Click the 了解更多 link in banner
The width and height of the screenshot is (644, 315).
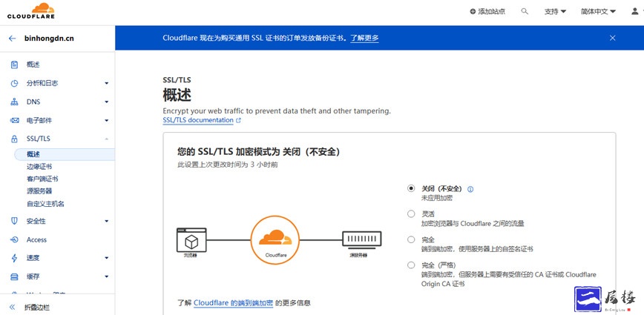point(364,38)
